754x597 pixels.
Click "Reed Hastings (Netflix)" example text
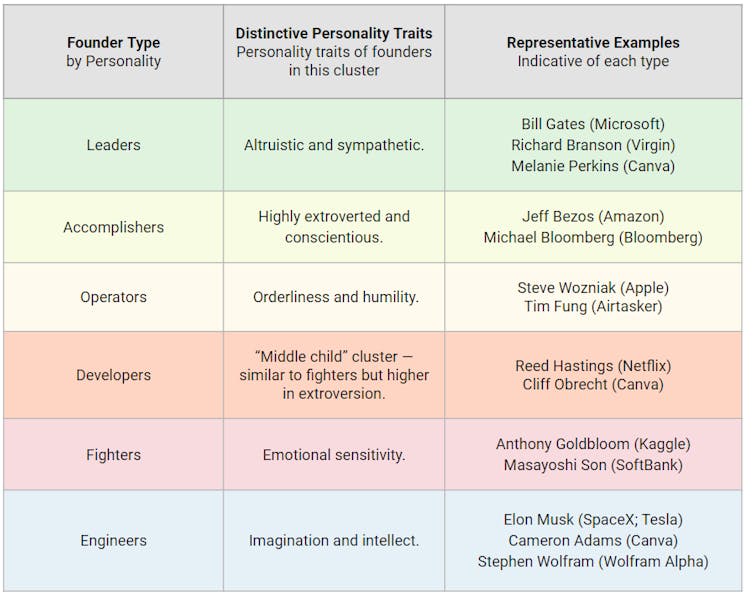[592, 365]
